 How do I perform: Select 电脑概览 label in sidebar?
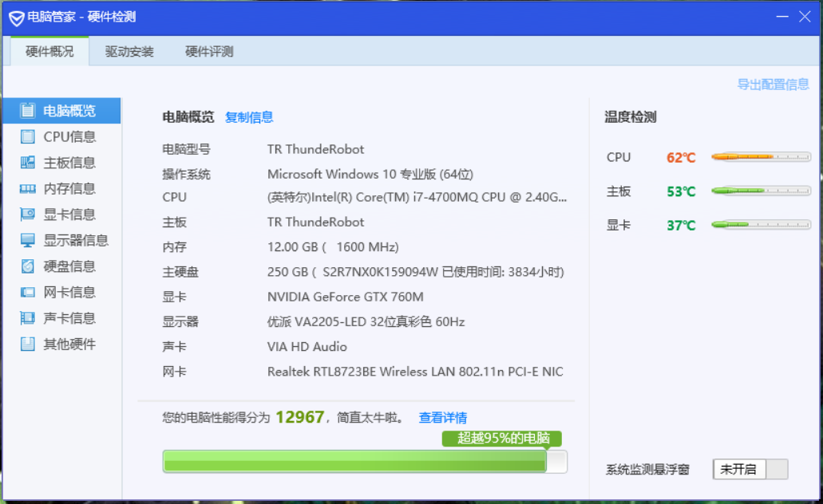coord(69,111)
